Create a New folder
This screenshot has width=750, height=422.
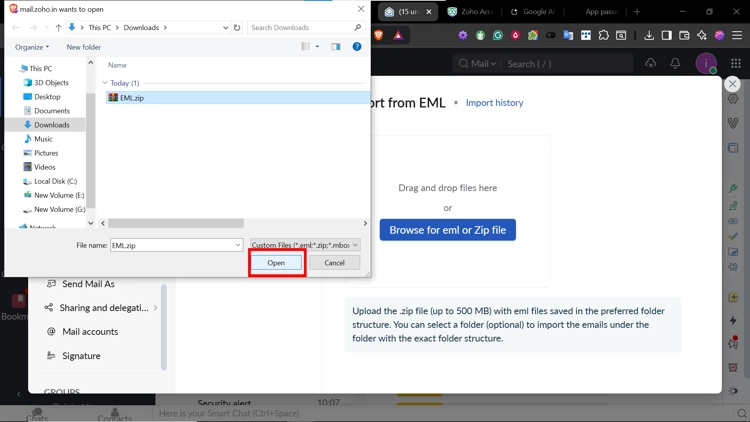pos(84,47)
